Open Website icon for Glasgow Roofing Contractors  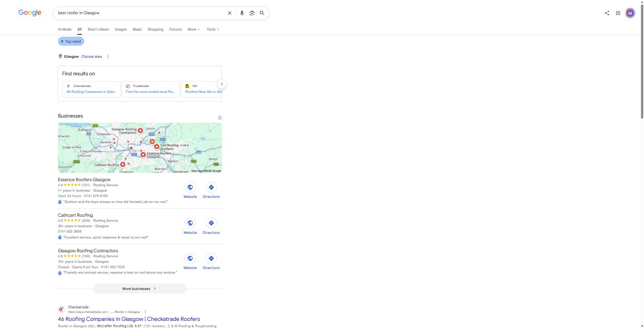tap(190, 258)
